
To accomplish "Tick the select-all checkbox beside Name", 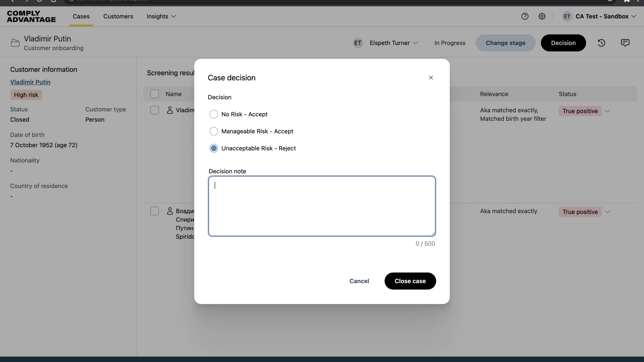I will [x=154, y=94].
